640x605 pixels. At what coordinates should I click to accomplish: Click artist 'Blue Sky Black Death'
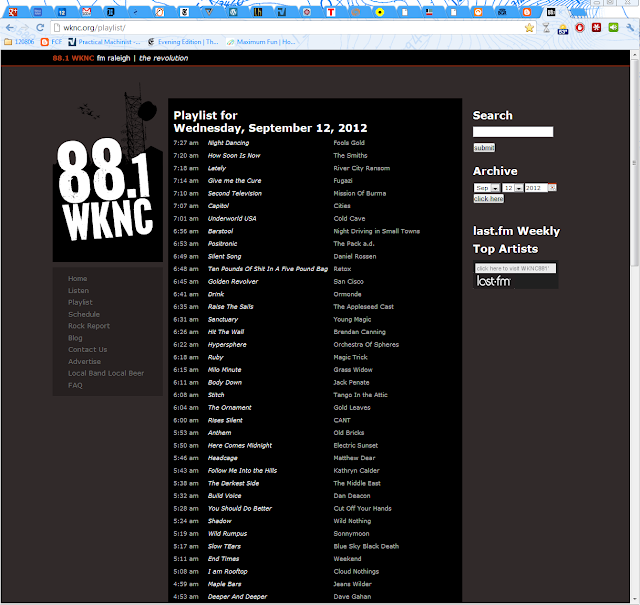point(366,546)
